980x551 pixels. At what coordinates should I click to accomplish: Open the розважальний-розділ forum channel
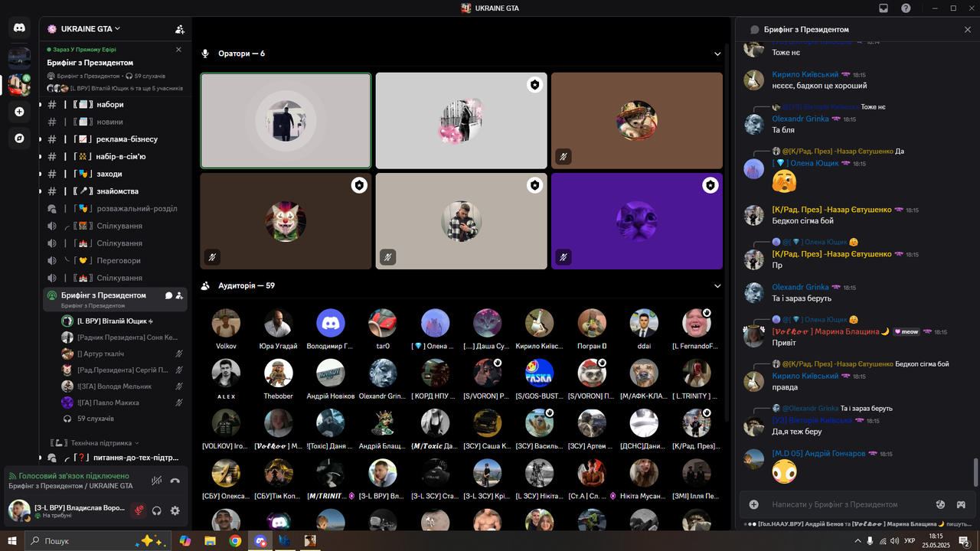point(115,209)
